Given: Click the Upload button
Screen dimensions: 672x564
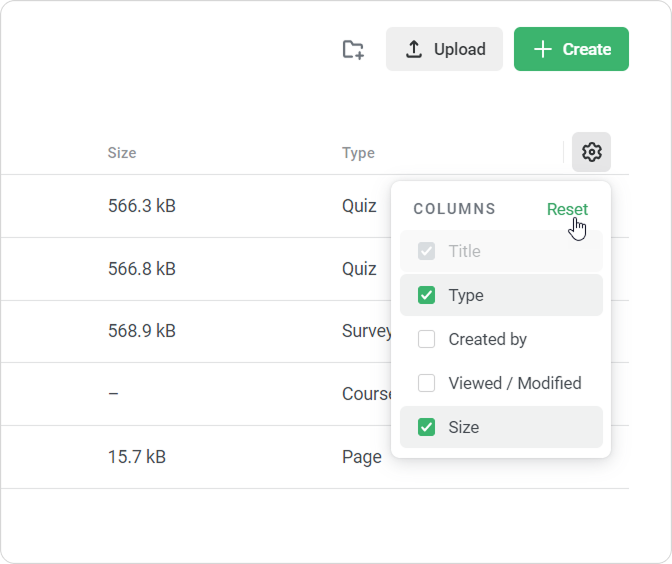Looking at the screenshot, I should click(x=444, y=49).
